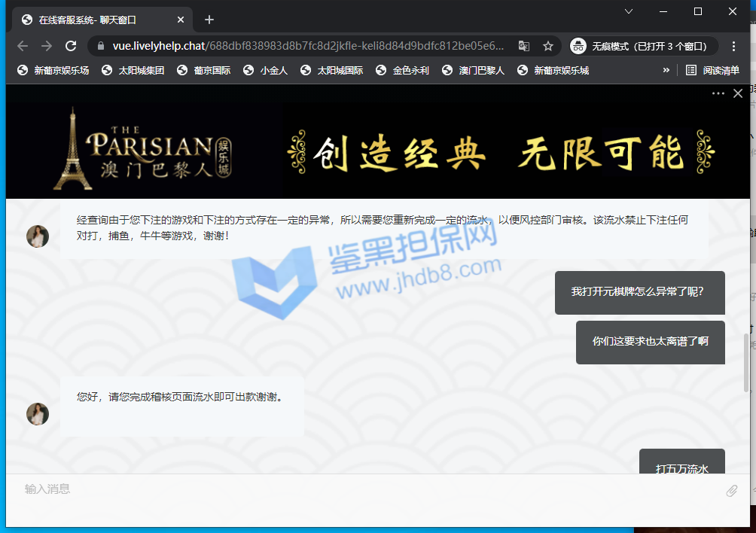Screen dimensions: 756x533
Task: Click the paperclip attachment icon
Action: pos(731,491)
